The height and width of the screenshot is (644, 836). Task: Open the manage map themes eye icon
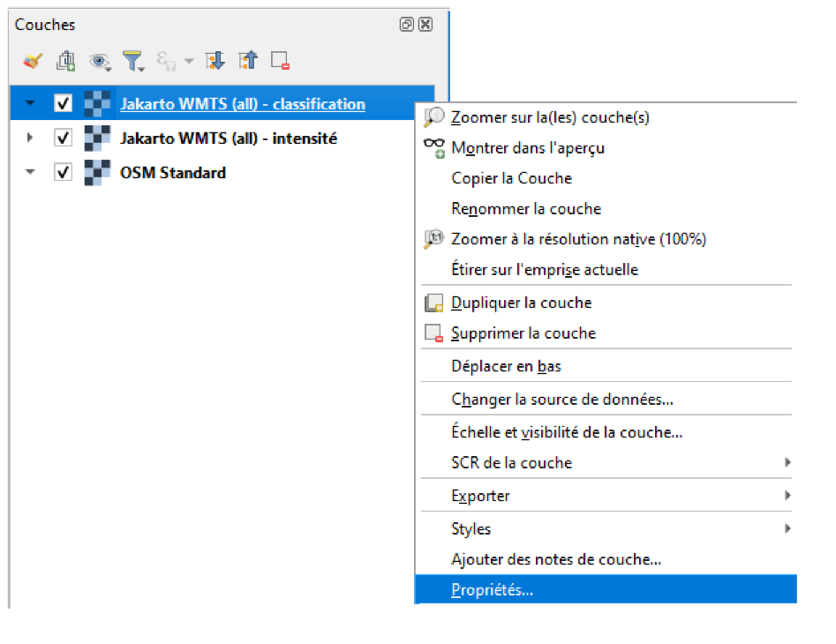tap(101, 61)
